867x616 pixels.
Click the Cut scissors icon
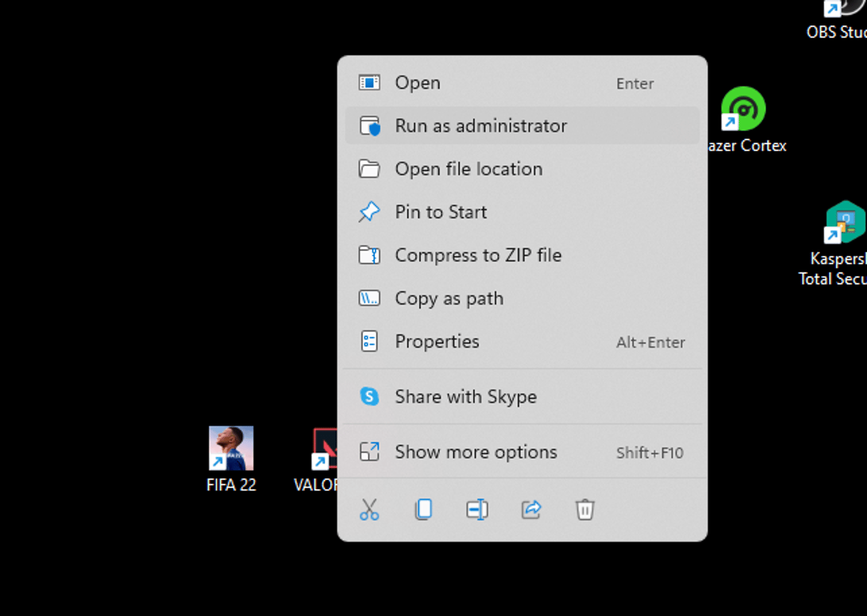click(x=369, y=509)
